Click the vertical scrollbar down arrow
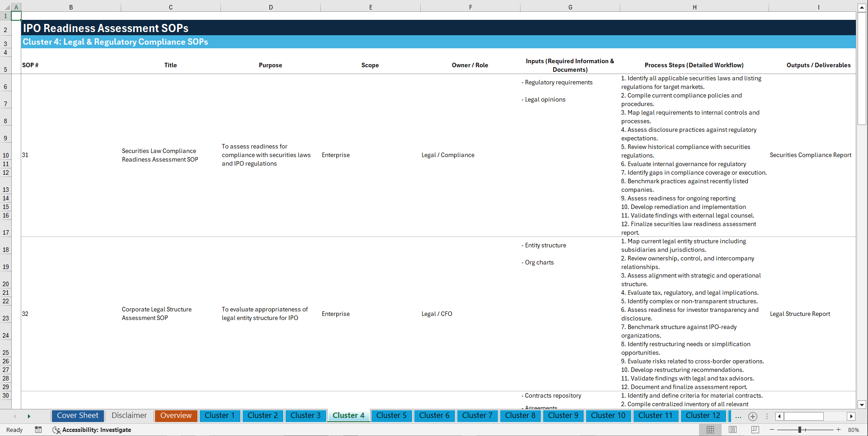The height and width of the screenshot is (436, 868). [x=862, y=405]
